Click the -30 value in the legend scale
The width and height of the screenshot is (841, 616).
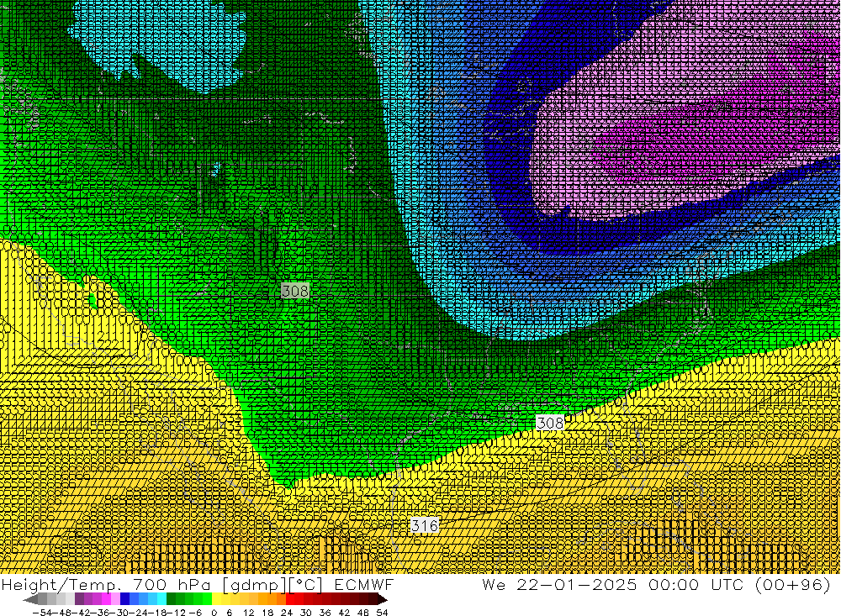[x=119, y=613]
